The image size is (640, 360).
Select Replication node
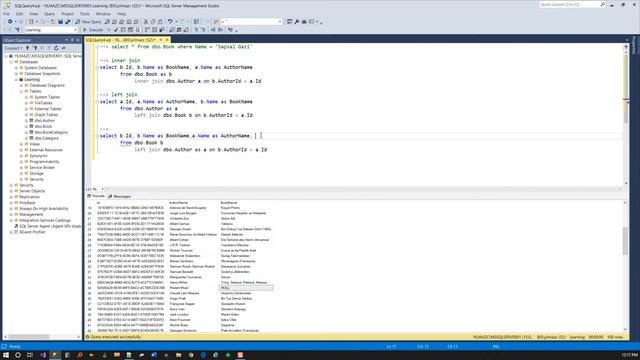[x=29, y=197]
